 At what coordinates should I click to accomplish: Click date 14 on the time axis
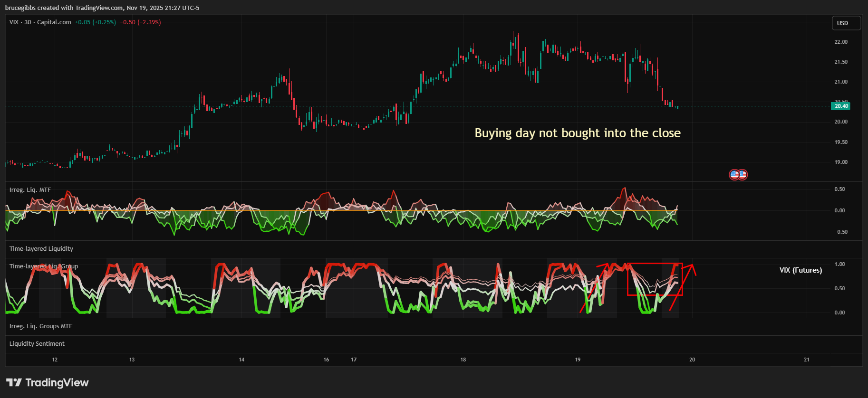(x=241, y=360)
